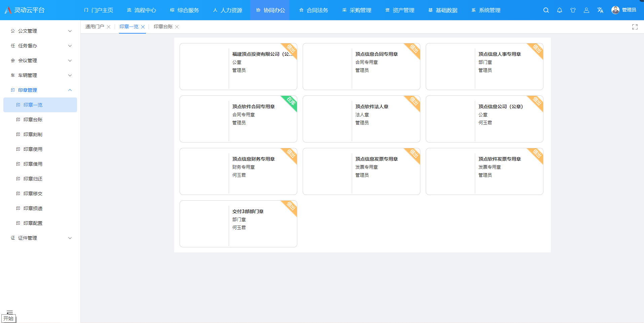644x323 pixels.
Task: Open the user profile icon
Action: [x=586, y=10]
